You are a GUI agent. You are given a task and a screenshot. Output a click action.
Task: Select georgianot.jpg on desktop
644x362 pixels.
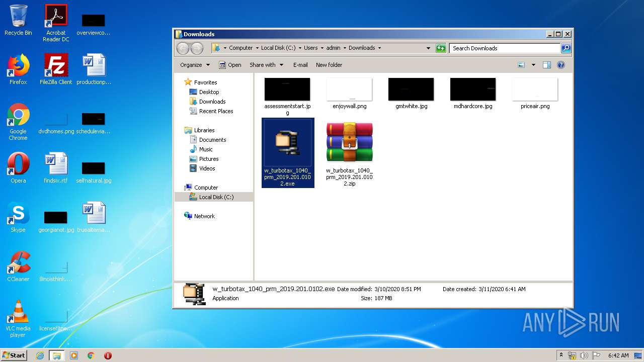(x=56, y=221)
